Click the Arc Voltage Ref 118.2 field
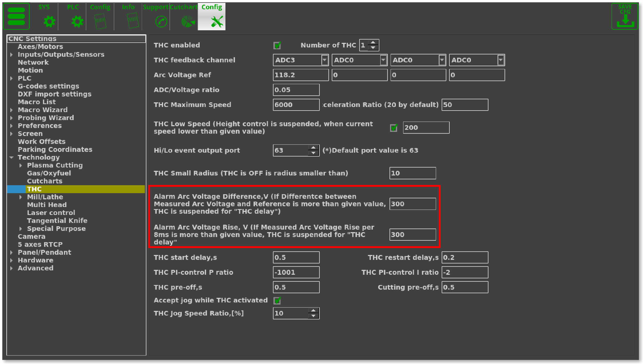 [300, 75]
